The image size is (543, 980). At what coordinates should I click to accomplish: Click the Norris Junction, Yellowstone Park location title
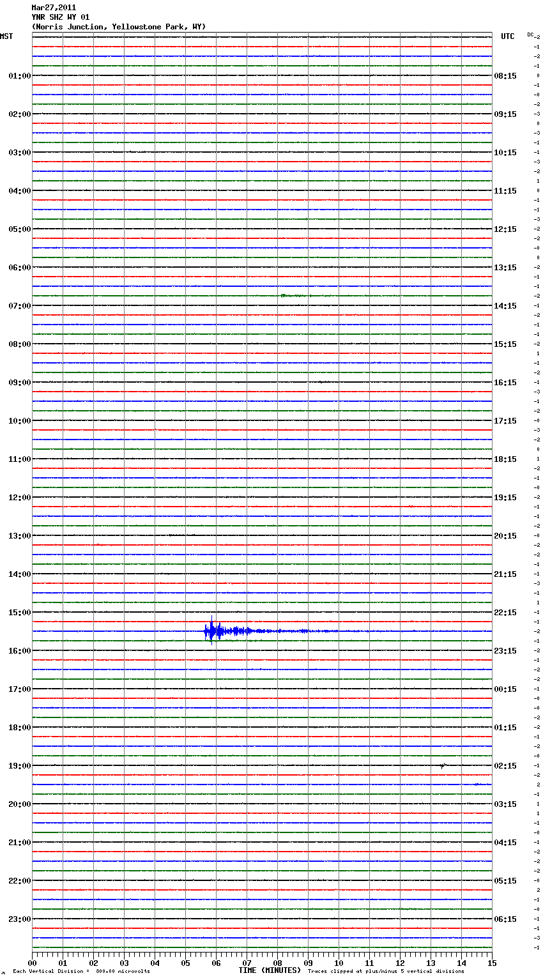119,27
